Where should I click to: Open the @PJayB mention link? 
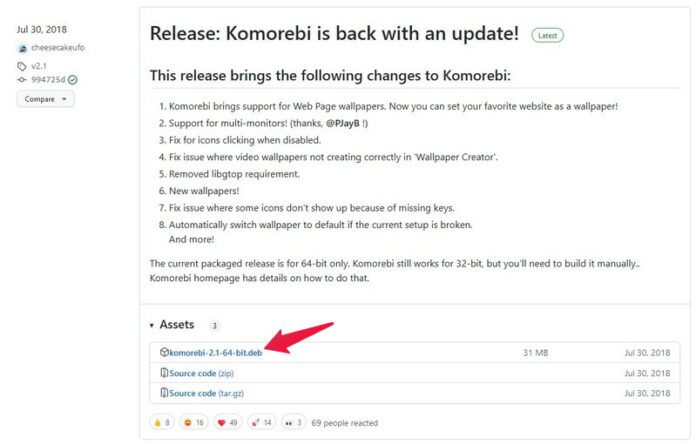(343, 123)
